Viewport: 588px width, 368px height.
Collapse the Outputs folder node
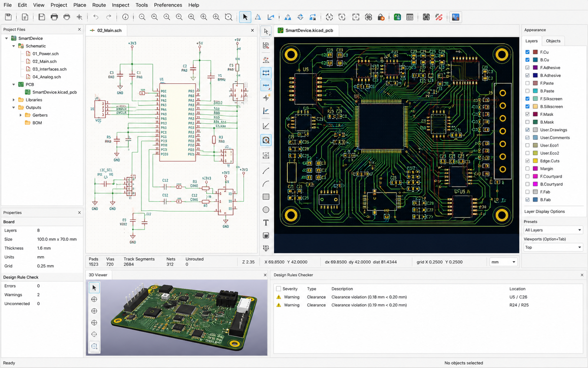14,108
